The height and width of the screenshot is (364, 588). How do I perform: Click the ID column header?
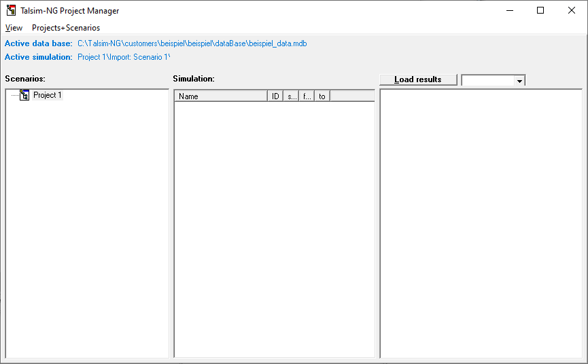point(276,96)
